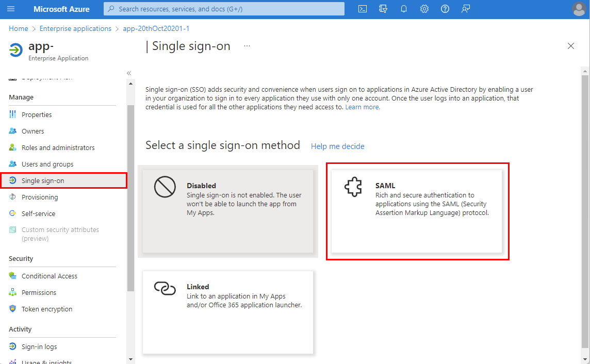The height and width of the screenshot is (364, 590).
Task: Open the hamburger portal menu
Action: 11,9
